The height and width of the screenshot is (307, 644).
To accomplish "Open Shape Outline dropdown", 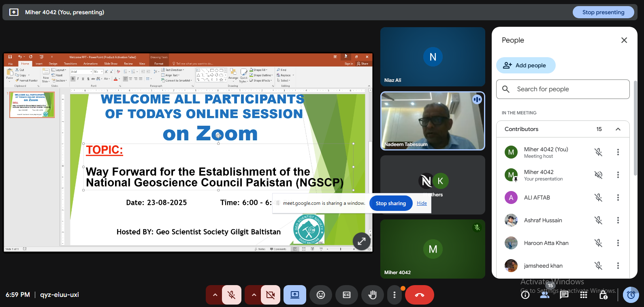I will click(x=261, y=75).
